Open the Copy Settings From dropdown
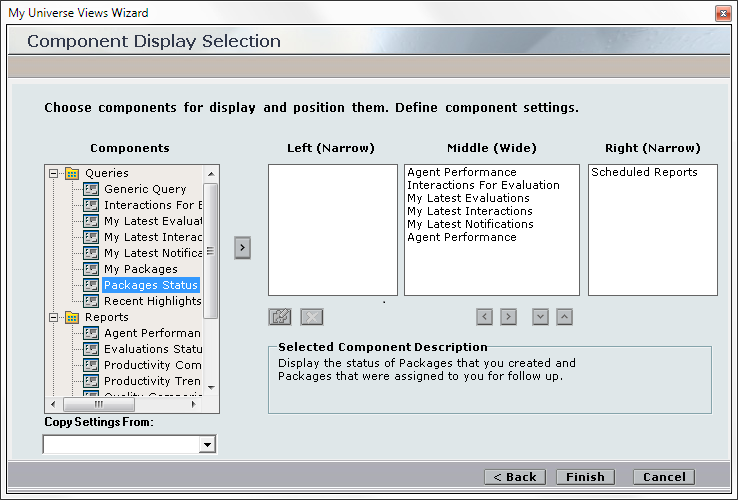 [207, 444]
